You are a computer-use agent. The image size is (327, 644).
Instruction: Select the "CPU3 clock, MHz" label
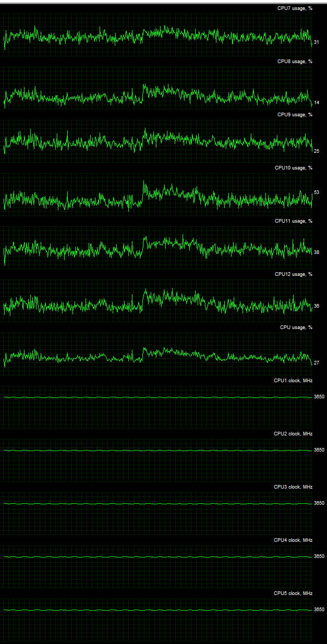pos(293,487)
